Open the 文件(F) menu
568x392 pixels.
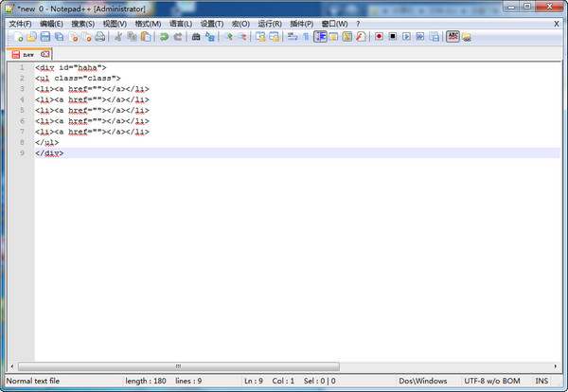tap(20, 23)
